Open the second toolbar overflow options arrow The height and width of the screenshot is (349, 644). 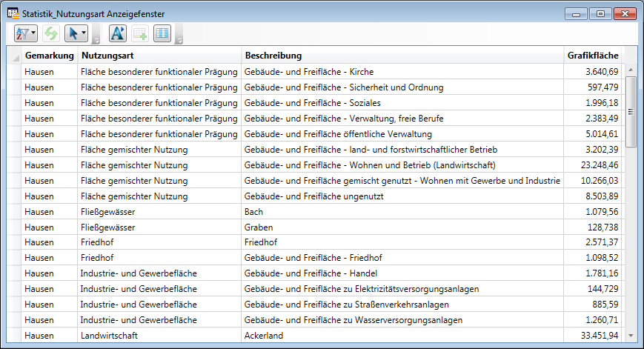pos(179,41)
